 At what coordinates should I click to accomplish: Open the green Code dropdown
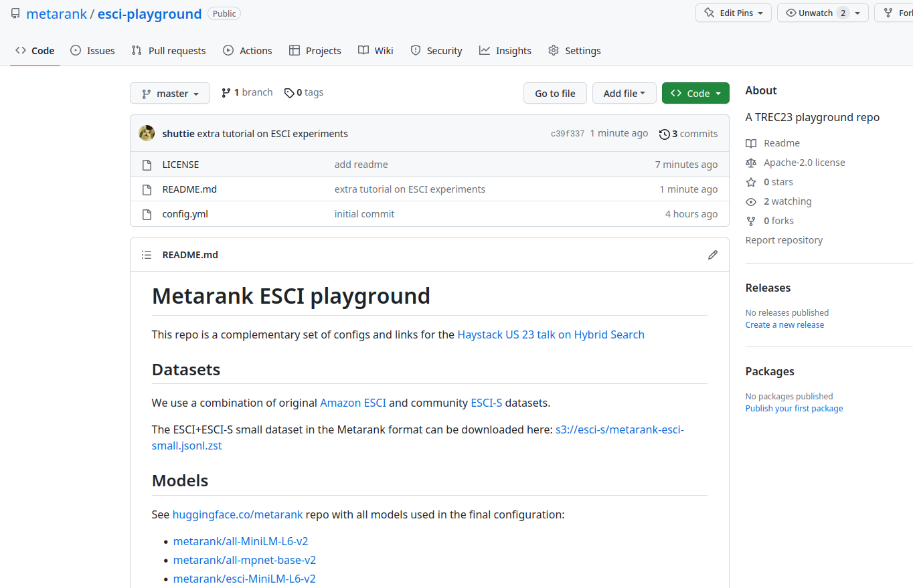(x=695, y=94)
